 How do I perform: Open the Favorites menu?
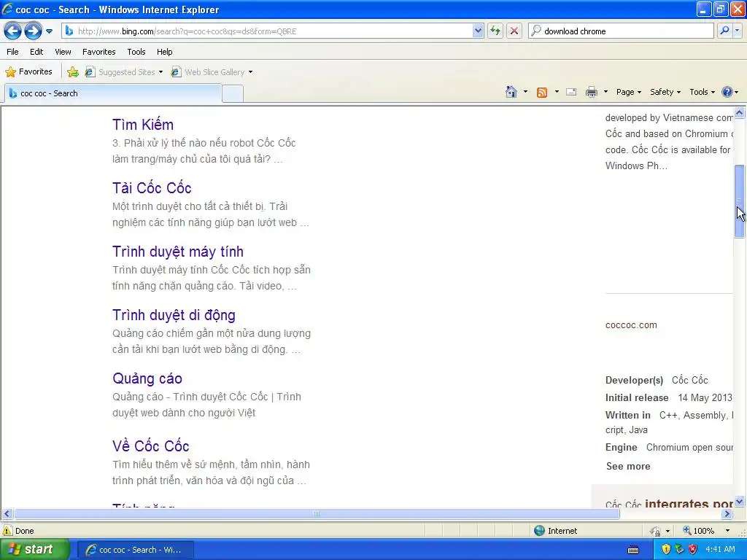[x=98, y=52]
